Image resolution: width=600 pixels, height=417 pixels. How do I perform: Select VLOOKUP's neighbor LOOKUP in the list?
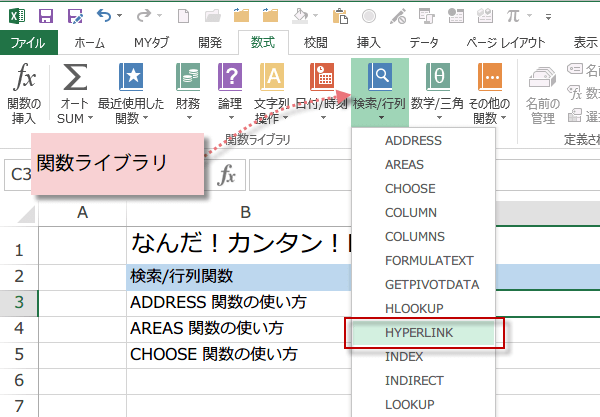(x=411, y=405)
